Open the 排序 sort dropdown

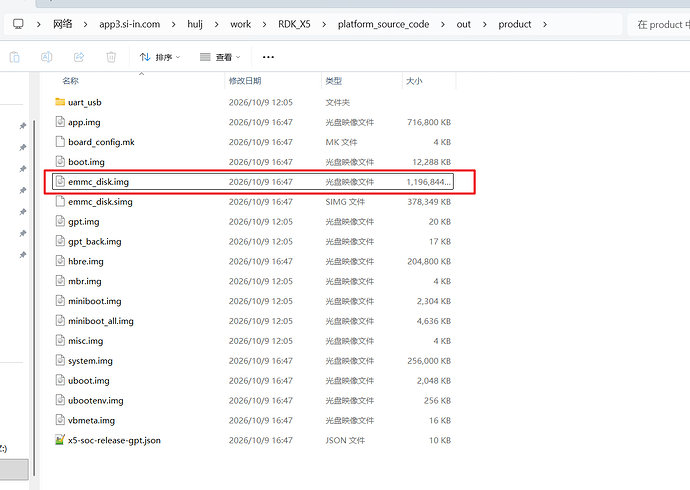point(160,57)
